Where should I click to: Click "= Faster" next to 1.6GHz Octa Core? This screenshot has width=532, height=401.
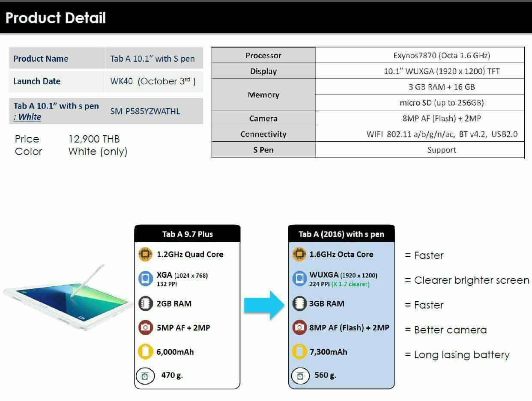pos(424,255)
